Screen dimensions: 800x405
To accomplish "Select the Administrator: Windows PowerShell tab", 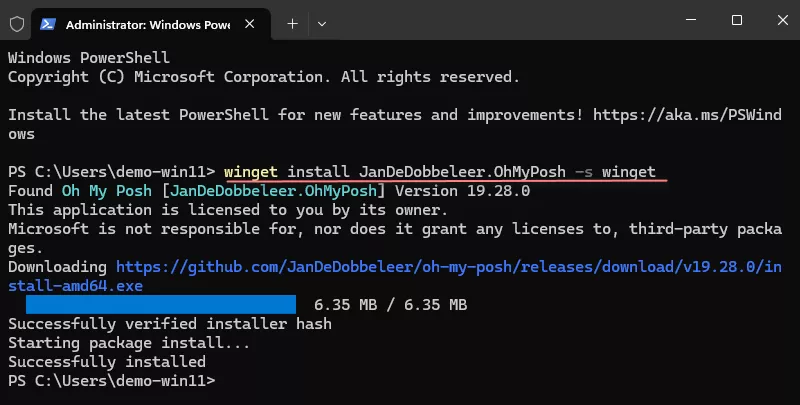I will point(151,24).
